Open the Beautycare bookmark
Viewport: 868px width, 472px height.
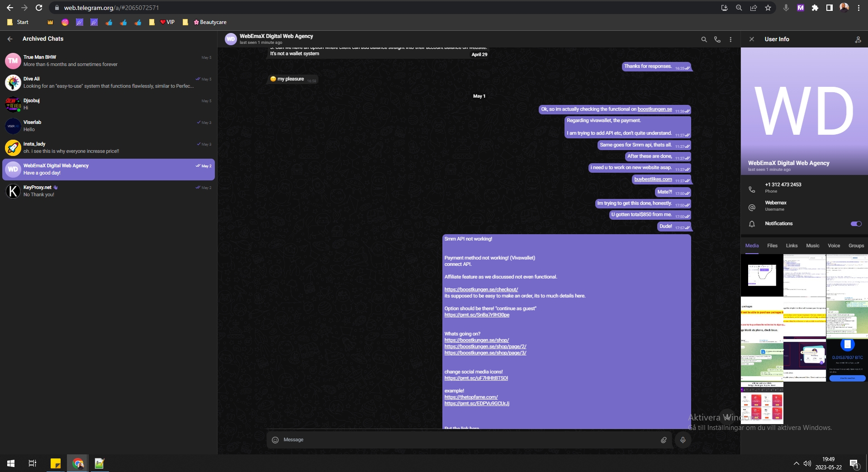click(x=210, y=22)
